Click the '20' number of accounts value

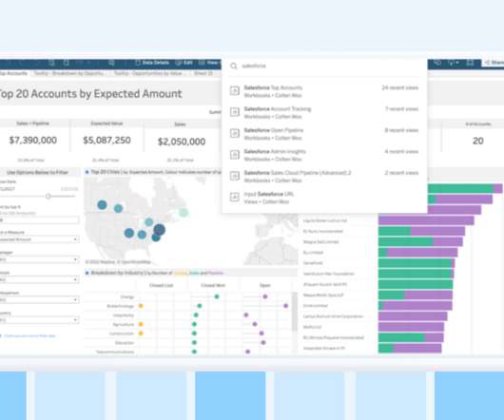[478, 141]
